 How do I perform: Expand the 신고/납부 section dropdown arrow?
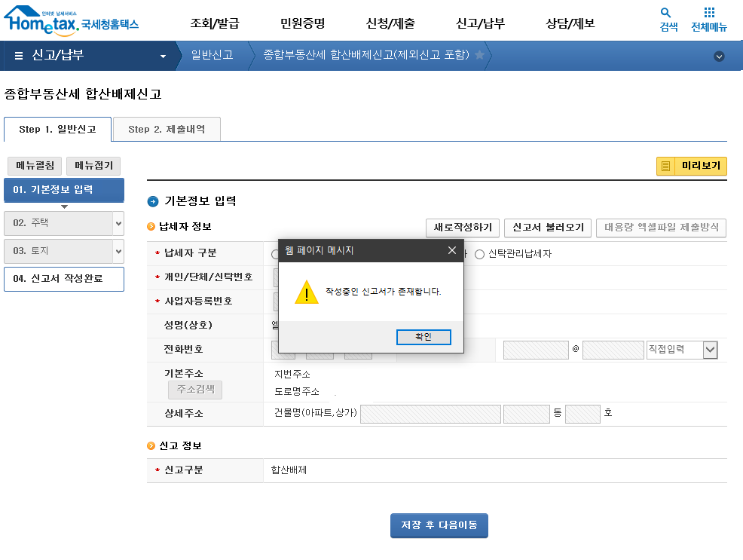[x=163, y=57]
